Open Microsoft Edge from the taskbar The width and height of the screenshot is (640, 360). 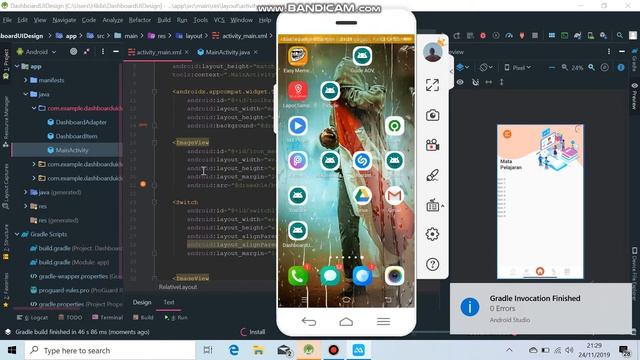click(x=234, y=350)
